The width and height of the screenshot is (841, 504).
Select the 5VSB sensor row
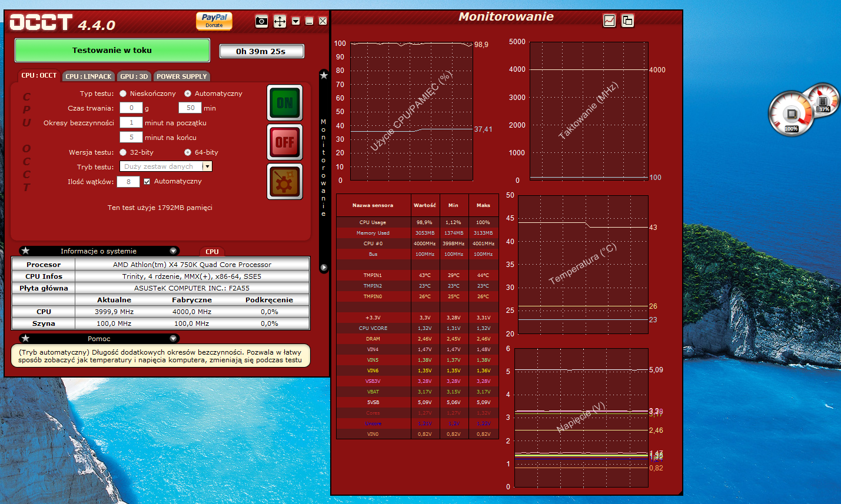(x=417, y=402)
